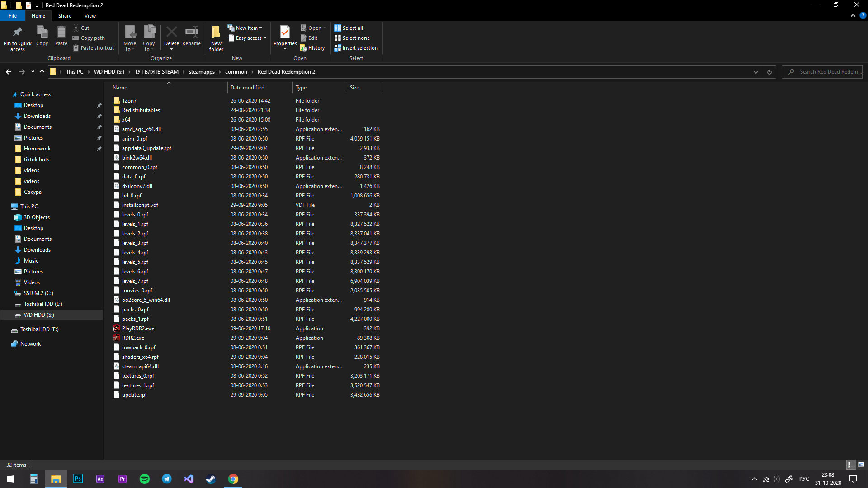Image resolution: width=868 pixels, height=488 pixels.
Task: Sort by Date modified column header
Action: 247,88
